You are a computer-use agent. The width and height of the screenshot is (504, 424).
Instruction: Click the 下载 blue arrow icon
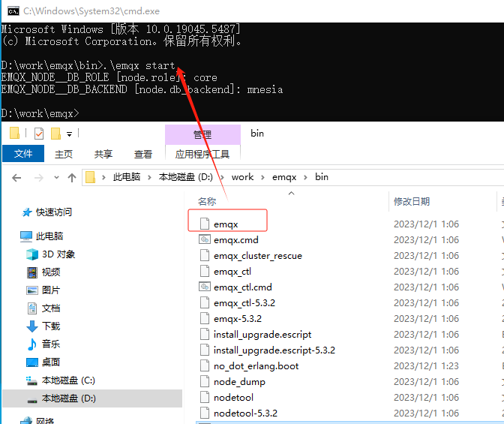[x=32, y=326]
